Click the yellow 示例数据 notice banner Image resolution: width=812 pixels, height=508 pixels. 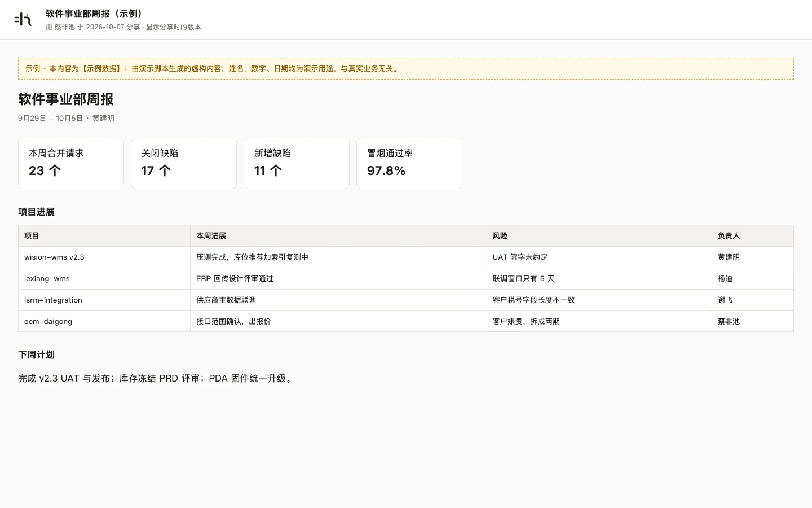point(406,68)
